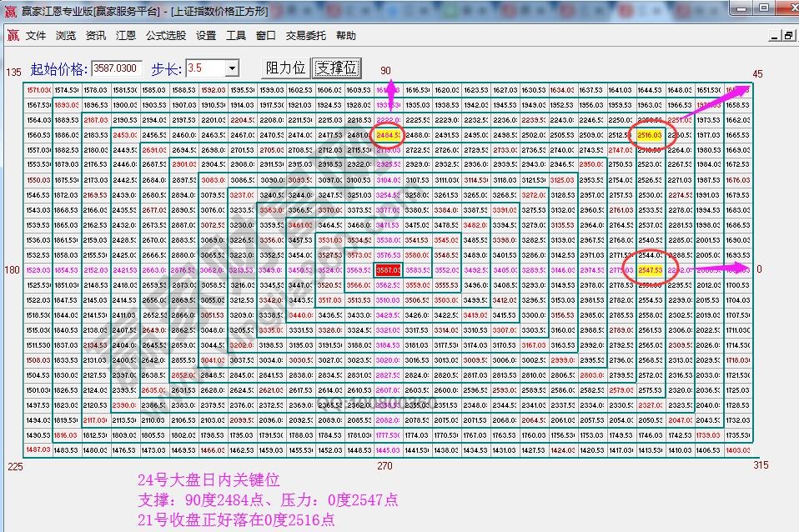Open the 江恩 menu
The width and height of the screenshot is (799, 532).
coord(127,35)
